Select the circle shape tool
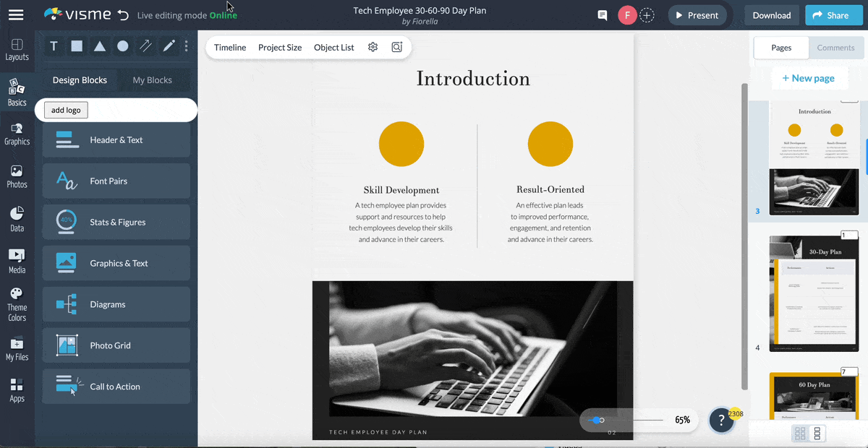Image resolution: width=868 pixels, height=448 pixels. coord(122,46)
